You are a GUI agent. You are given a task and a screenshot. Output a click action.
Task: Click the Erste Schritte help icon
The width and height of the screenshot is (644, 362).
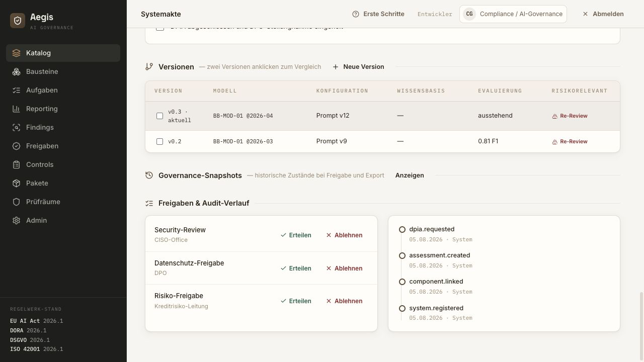[356, 14]
